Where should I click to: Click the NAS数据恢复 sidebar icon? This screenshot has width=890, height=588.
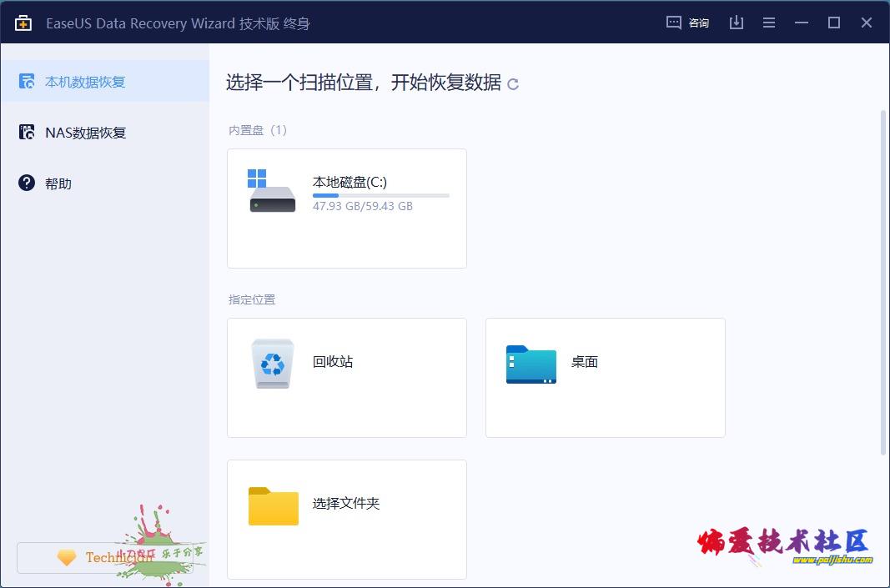(27, 133)
